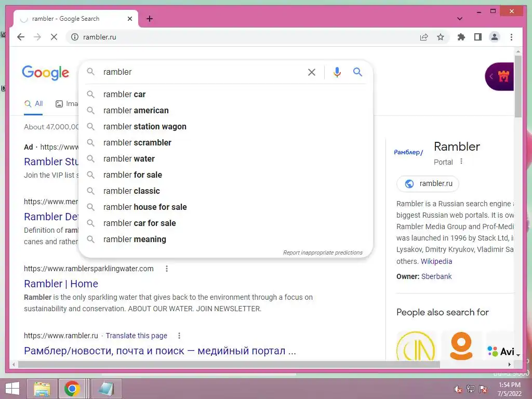Click the network tray icon
Viewport: 532px width, 399px height.
pos(471,389)
